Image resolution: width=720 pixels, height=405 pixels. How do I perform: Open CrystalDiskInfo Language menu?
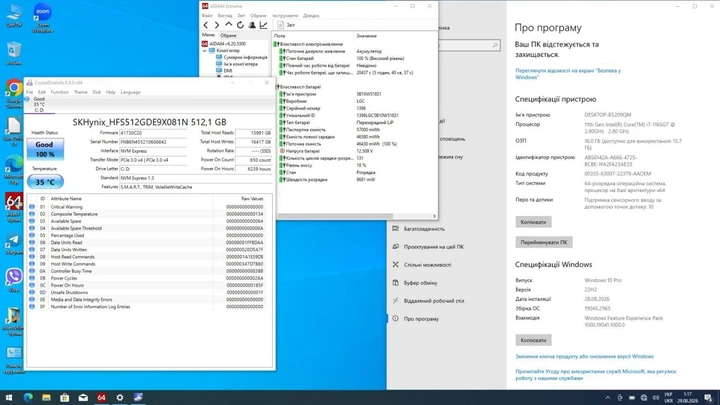coord(130,92)
